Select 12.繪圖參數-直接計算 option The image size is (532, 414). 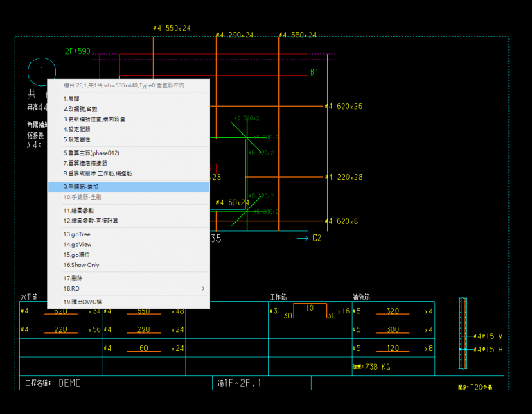tap(129, 221)
